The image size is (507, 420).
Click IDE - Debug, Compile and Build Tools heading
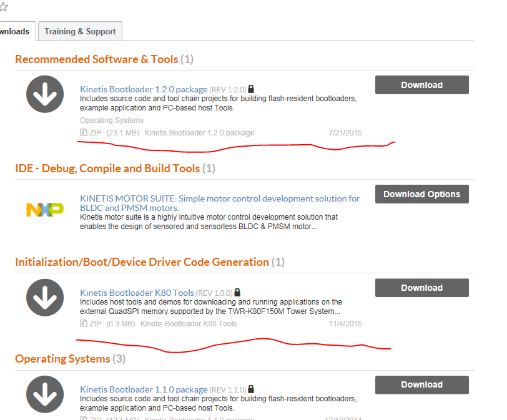115,168
